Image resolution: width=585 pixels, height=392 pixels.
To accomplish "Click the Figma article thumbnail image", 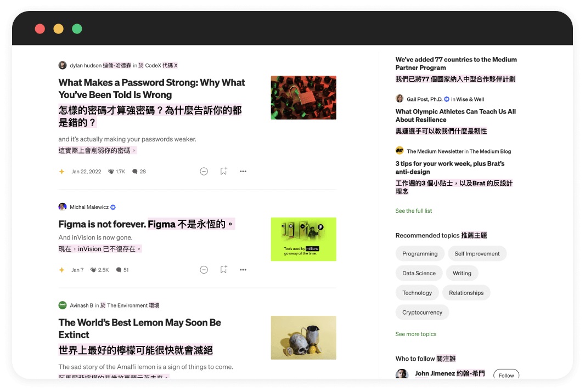I will tap(303, 239).
